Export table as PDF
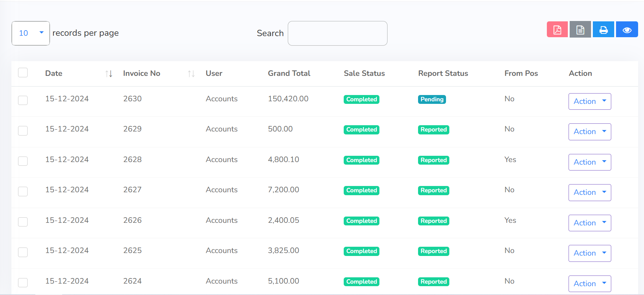 pos(557,29)
